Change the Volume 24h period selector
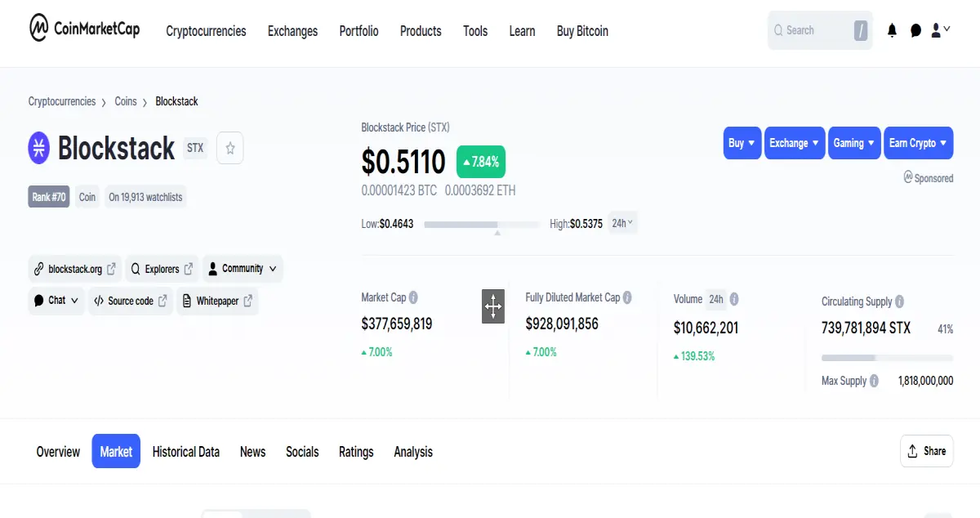 [716, 299]
